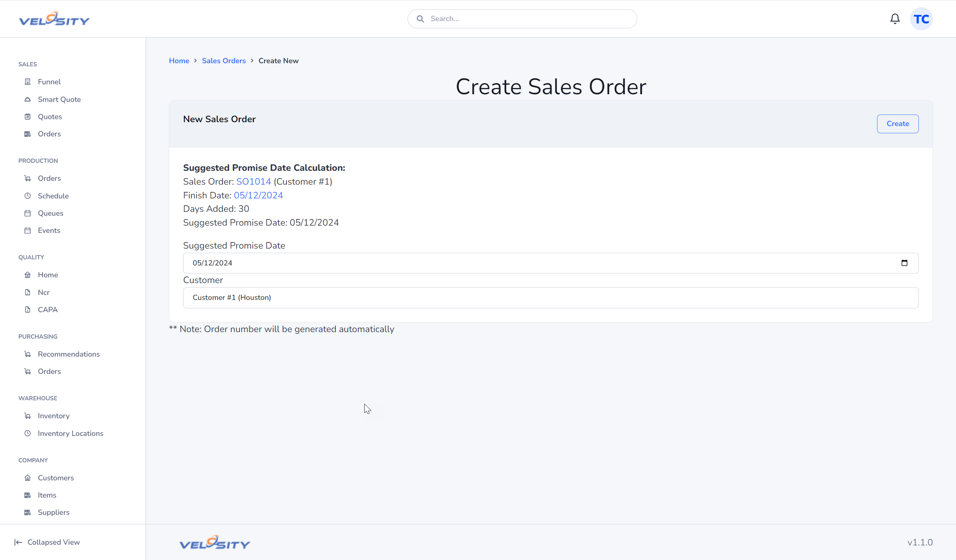Click the Queues icon in Production
Viewport: 956px width, 560px height.
coord(27,213)
